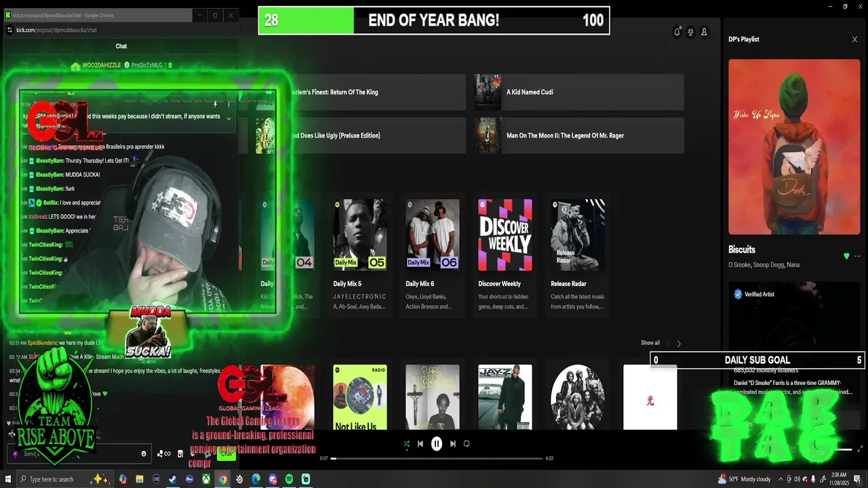This screenshot has width=868, height=488.
Task: Toggle shuffle in Spotify player
Action: (406, 444)
